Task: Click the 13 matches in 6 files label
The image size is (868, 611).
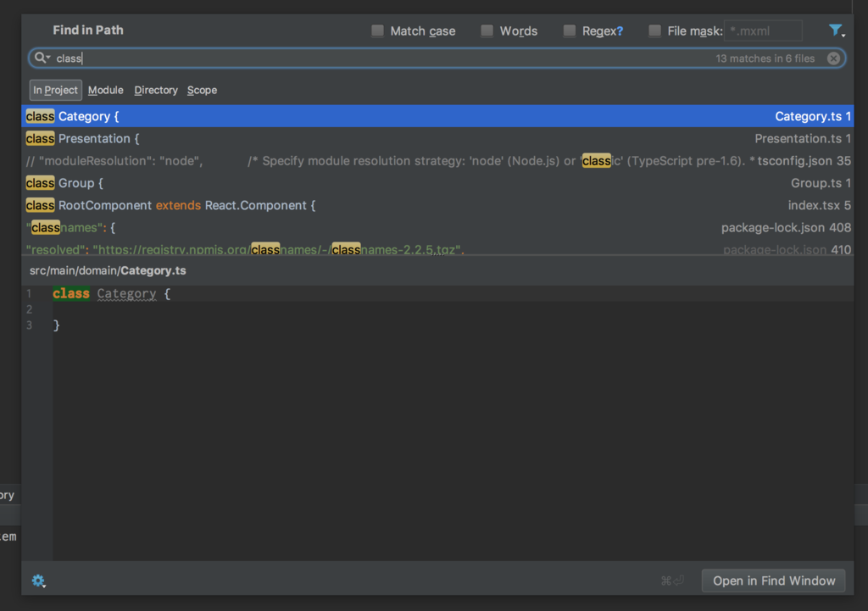Action: click(765, 58)
